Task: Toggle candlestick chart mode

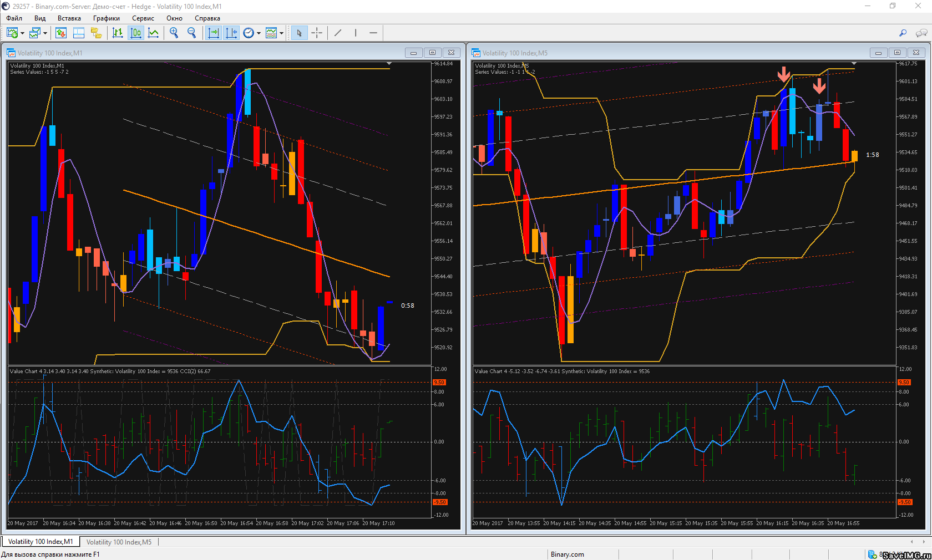Action: pyautogui.click(x=136, y=33)
